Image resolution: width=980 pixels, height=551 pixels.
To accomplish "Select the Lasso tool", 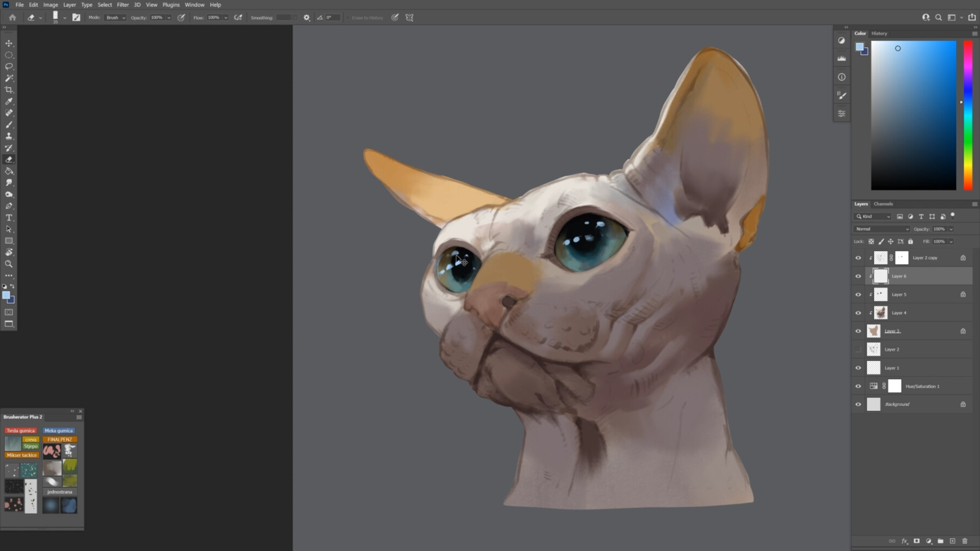I will tap(9, 66).
